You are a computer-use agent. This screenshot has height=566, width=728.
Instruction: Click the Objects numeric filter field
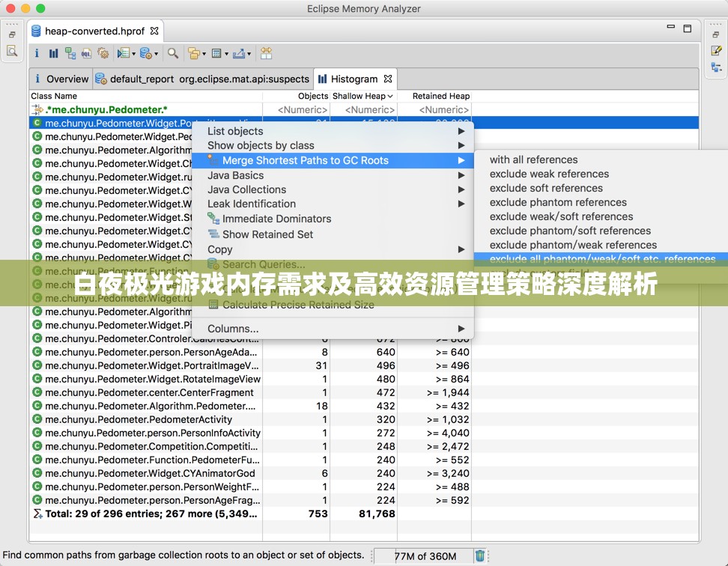coord(296,110)
